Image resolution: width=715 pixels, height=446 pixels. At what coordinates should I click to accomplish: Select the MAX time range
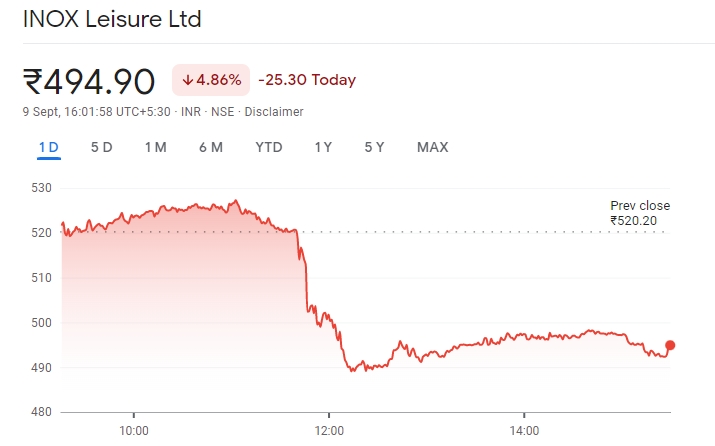point(432,148)
